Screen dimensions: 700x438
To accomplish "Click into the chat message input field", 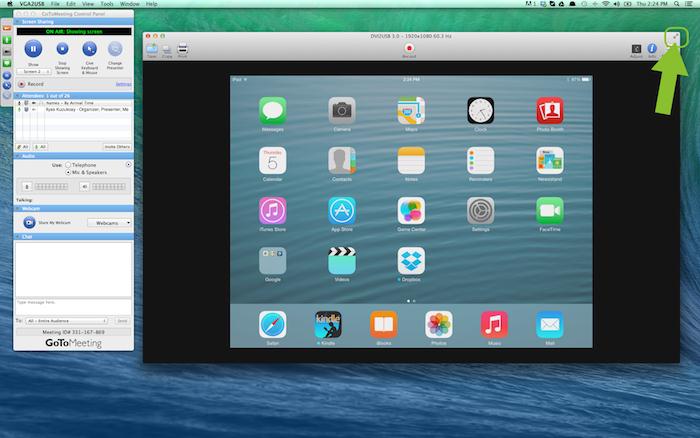I will tap(72, 304).
